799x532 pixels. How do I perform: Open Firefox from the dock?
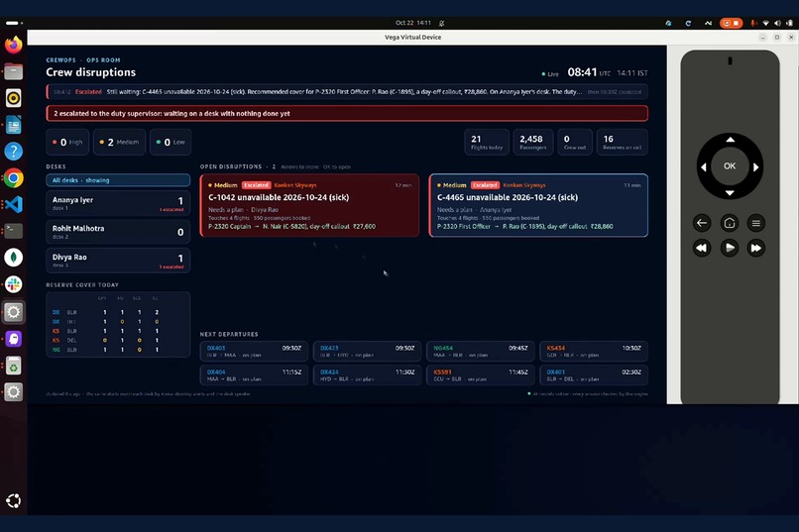[13, 45]
